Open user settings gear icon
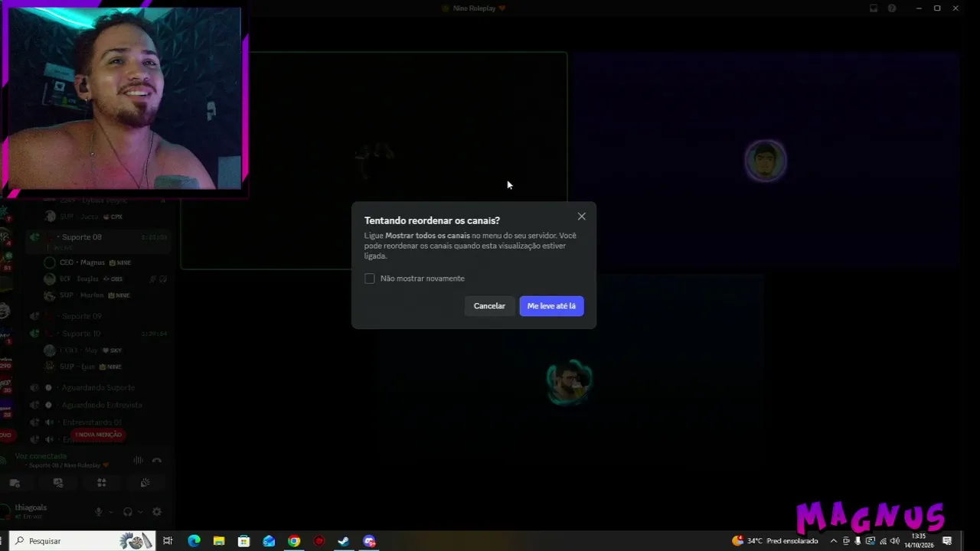980x551 pixels. click(157, 512)
